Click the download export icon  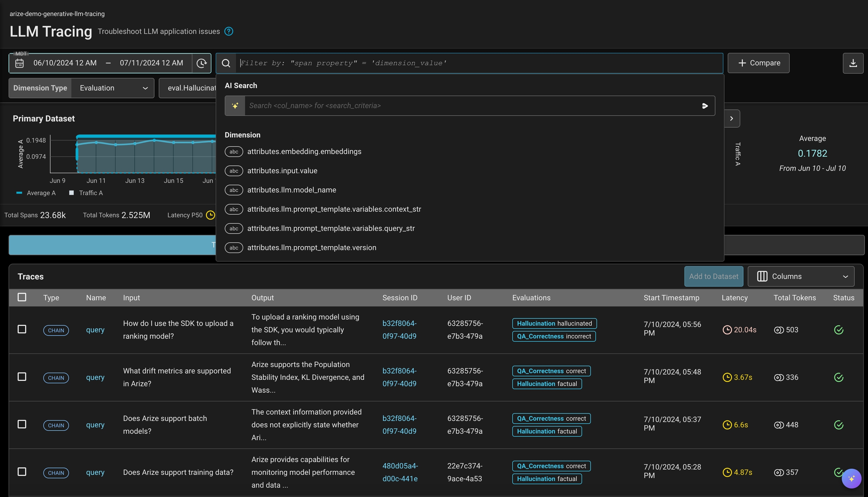[853, 63]
